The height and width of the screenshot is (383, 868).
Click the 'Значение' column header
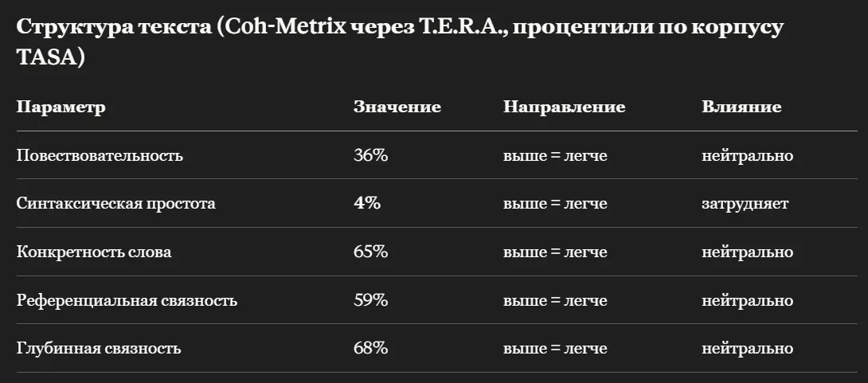397,107
